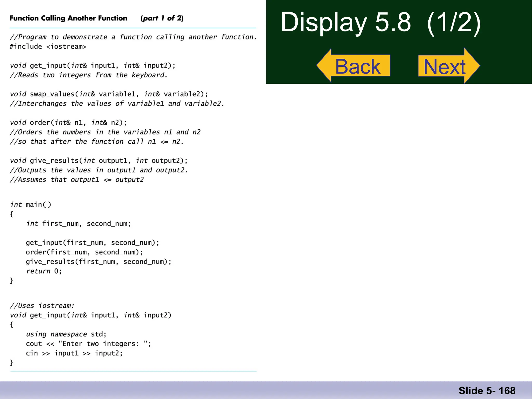Click the 'Display 5.8 (1/2)' title
This screenshot has width=532, height=399.
381,23
